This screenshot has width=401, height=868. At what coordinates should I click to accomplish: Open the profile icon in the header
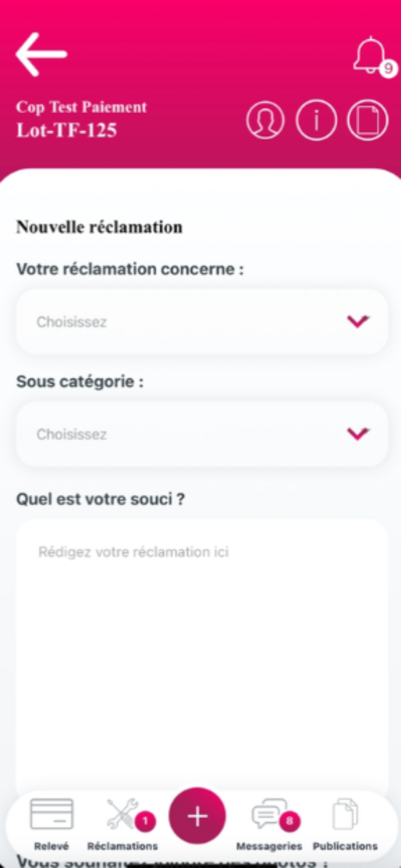(264, 120)
